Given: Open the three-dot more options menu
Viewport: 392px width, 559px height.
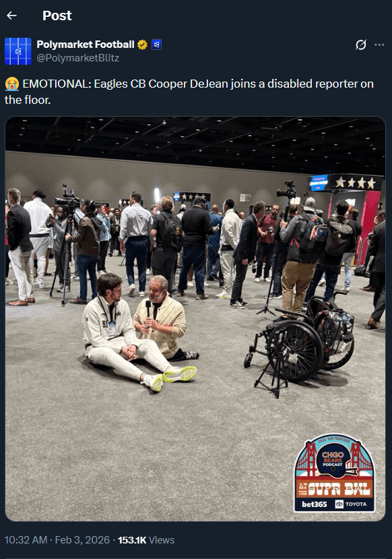Looking at the screenshot, I should point(379,45).
